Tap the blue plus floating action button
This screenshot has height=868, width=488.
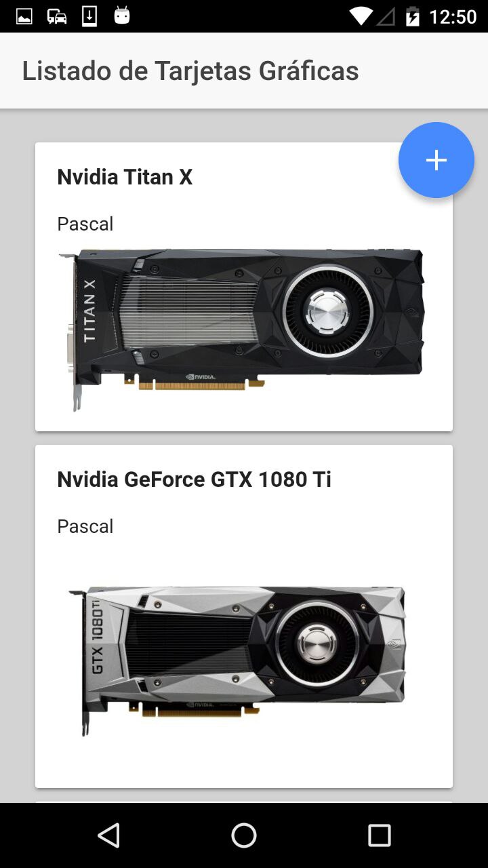coord(436,160)
